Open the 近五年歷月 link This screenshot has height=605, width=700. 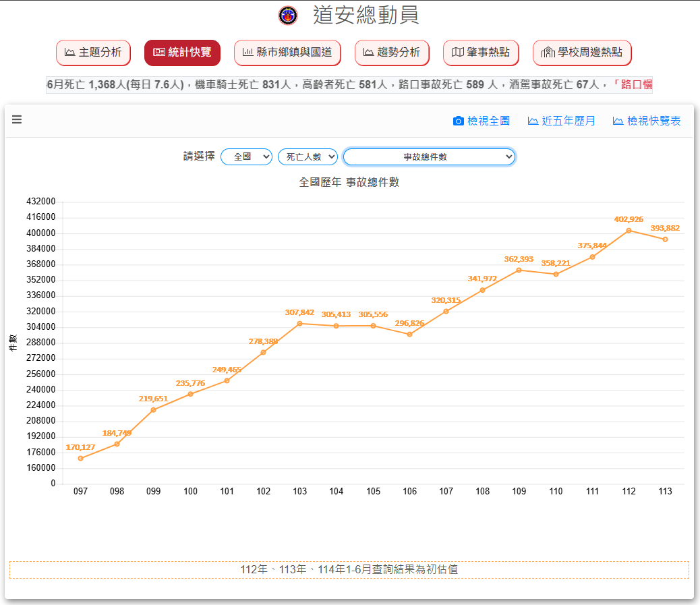568,121
